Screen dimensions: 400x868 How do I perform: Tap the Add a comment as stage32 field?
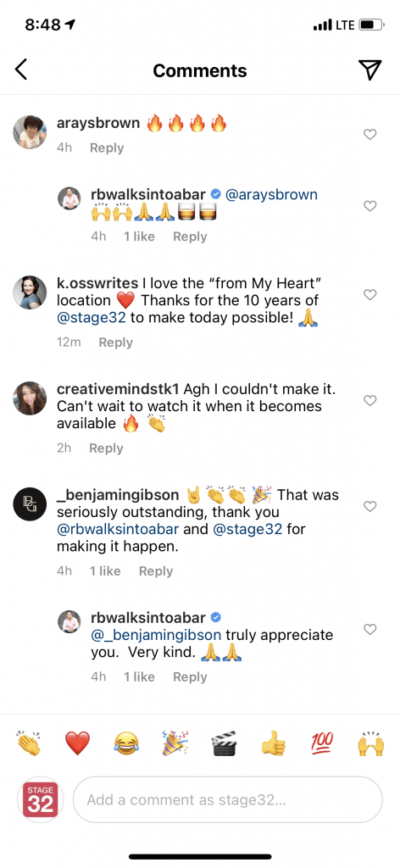point(227,799)
